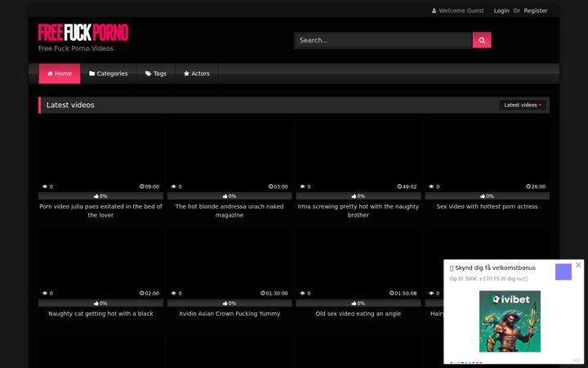The width and height of the screenshot is (588, 368).
Task: Open the 01:30:00 duration video thumbnail
Action: click(x=229, y=263)
